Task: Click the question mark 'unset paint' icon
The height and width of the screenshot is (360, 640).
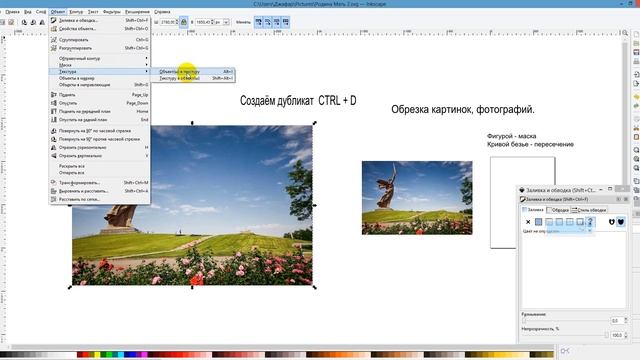Action: (x=590, y=222)
